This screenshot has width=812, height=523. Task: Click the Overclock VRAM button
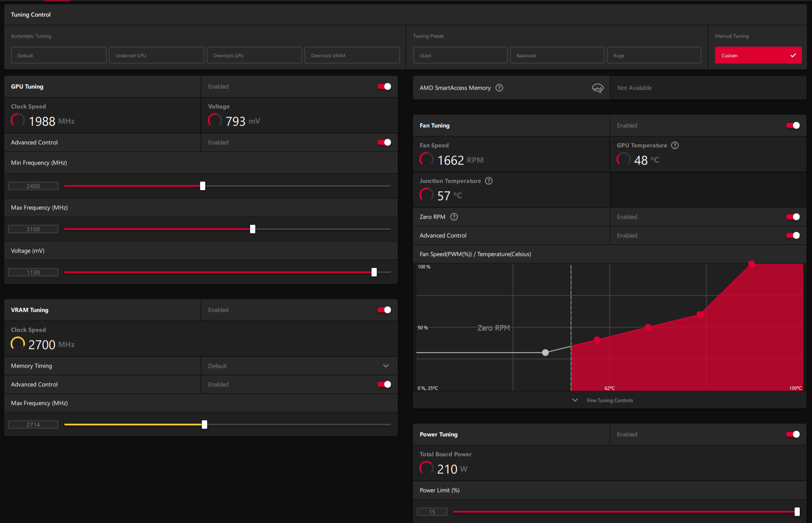(352, 55)
